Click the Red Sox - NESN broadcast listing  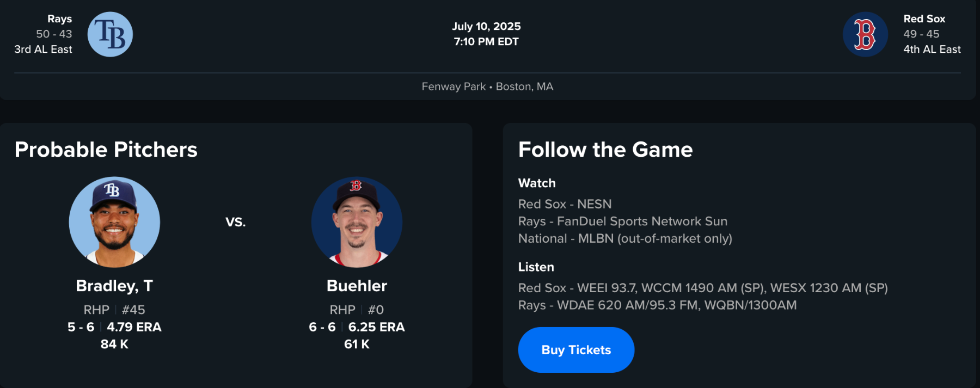[565, 204]
